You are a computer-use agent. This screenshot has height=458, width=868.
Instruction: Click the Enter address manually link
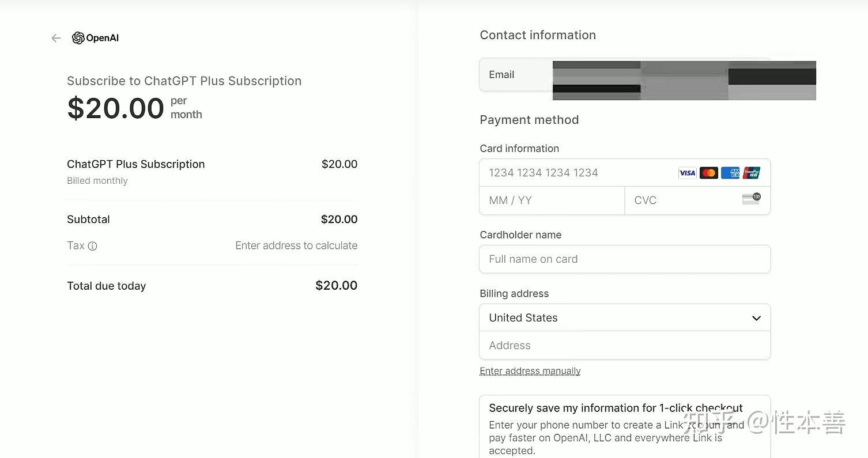(530, 371)
